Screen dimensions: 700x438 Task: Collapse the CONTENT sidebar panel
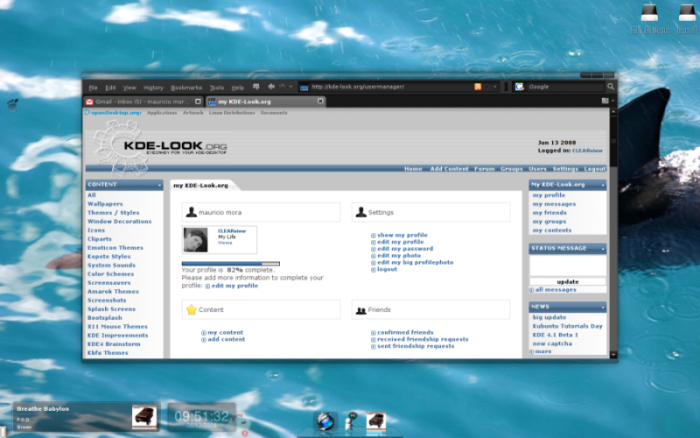(x=159, y=185)
